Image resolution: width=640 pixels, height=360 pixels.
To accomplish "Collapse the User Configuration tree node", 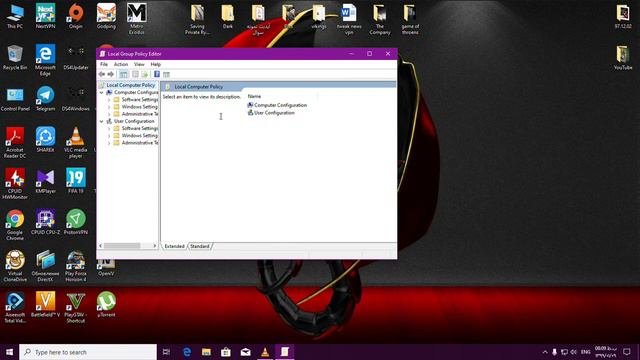I will [x=102, y=121].
